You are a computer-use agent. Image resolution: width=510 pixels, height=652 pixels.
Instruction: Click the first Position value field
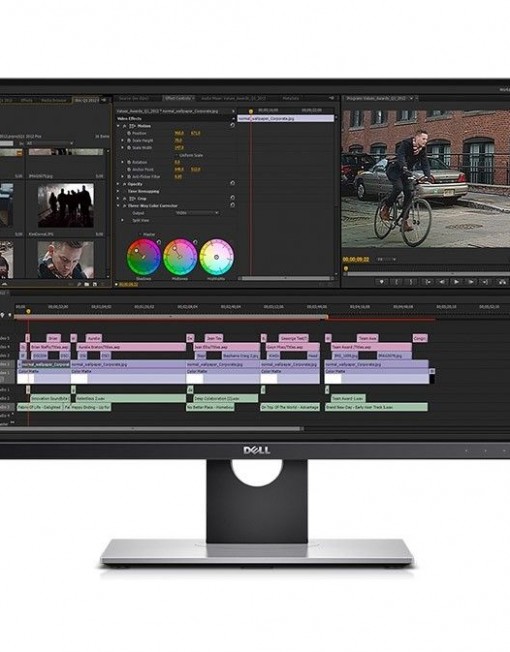pos(179,133)
